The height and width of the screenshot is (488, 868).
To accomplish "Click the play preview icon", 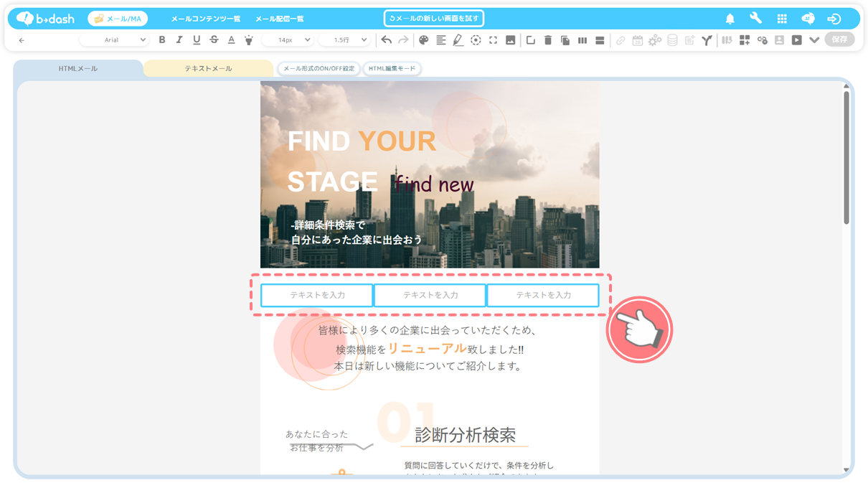I will [796, 40].
